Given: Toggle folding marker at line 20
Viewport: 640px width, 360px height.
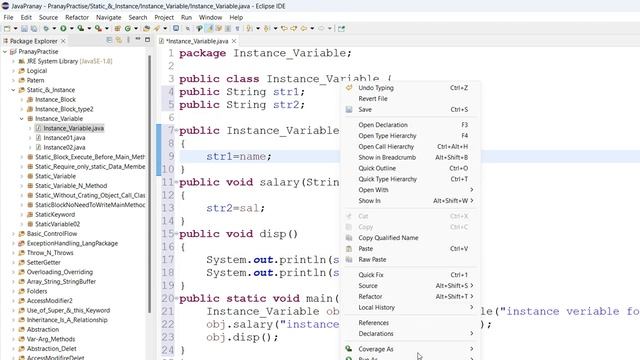Looking at the screenshot, I should click(x=176, y=298).
